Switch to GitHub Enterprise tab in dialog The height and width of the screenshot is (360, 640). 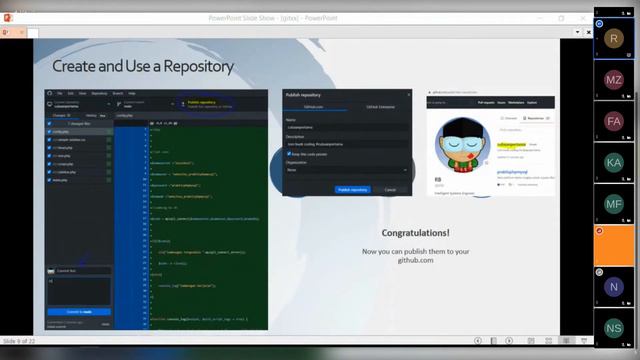pos(380,107)
